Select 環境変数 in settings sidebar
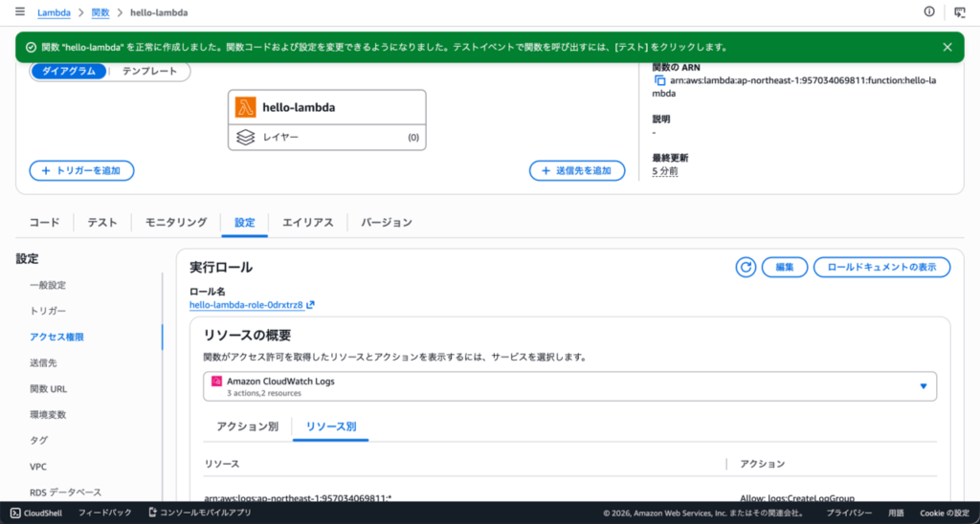Image resolution: width=980 pixels, height=524 pixels. coord(48,415)
